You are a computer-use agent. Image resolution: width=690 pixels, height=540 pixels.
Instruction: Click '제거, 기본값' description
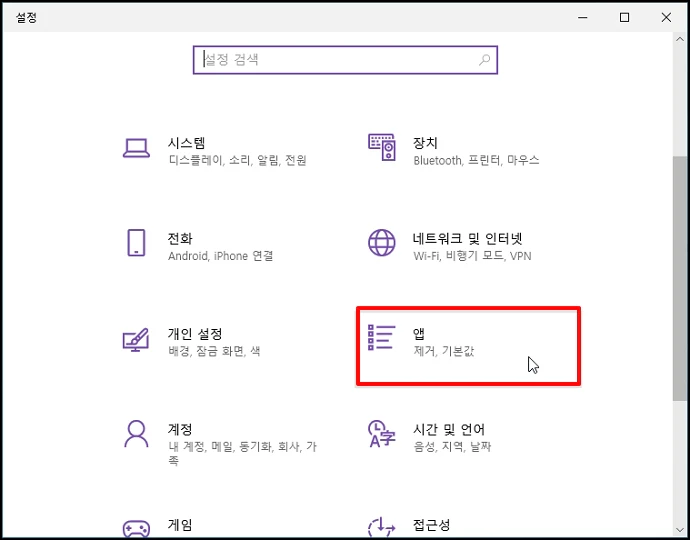[x=444, y=351]
